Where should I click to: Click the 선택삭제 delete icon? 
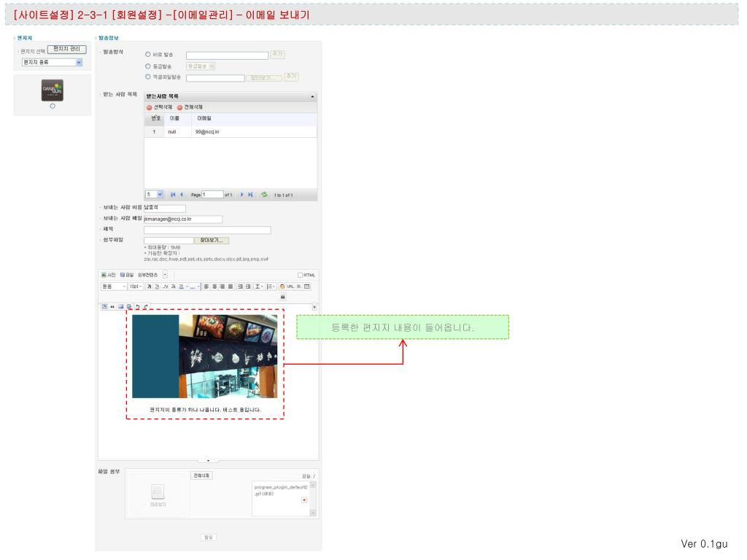[149, 108]
